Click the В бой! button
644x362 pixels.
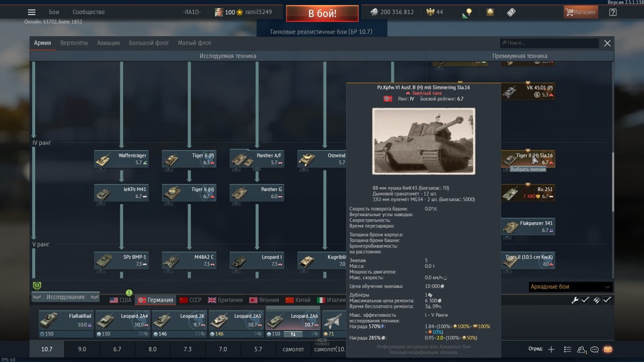(322, 14)
